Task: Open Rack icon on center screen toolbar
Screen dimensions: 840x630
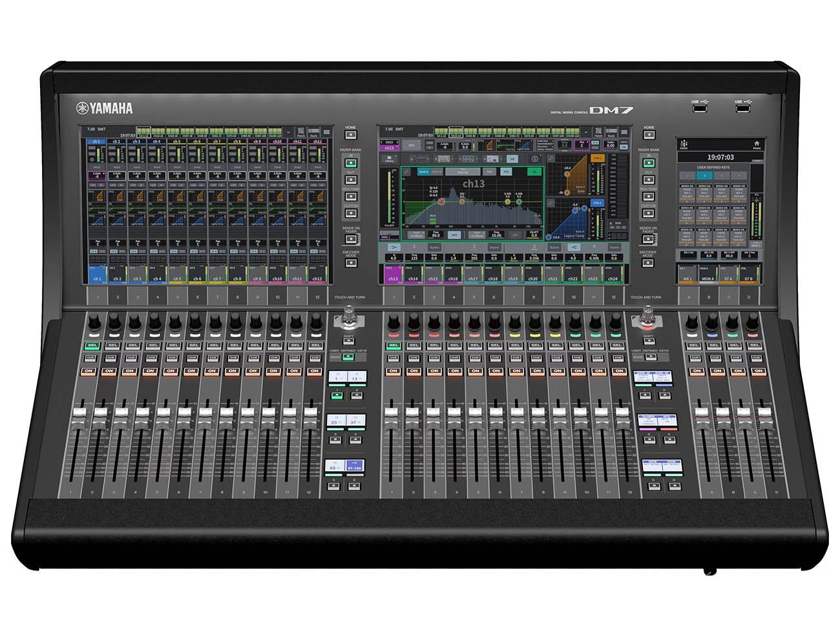Action: coord(611,132)
